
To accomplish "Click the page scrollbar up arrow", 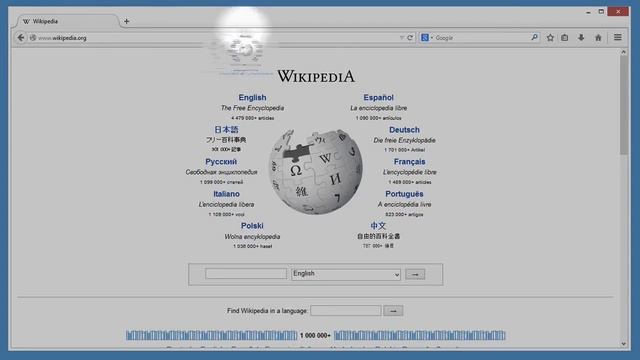I will pyautogui.click(x=623, y=52).
